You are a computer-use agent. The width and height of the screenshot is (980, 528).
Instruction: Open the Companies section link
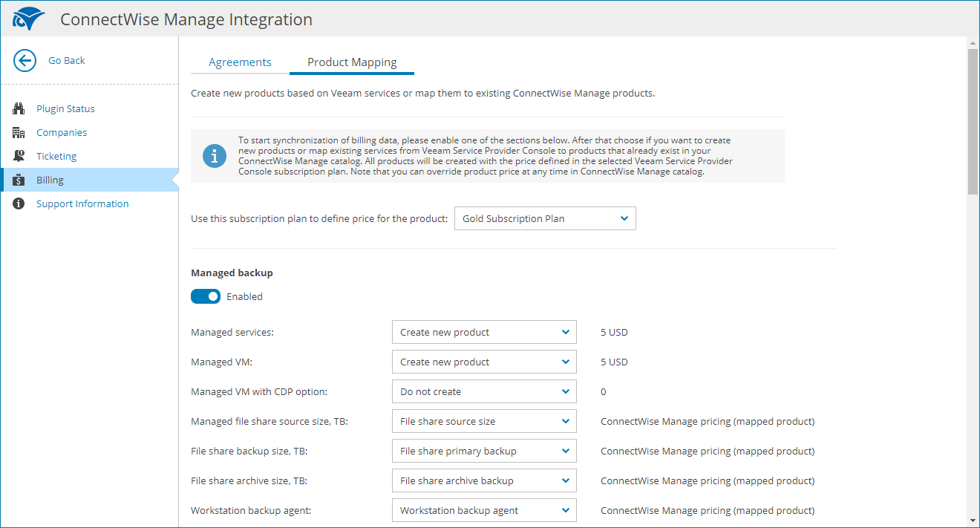62,133
